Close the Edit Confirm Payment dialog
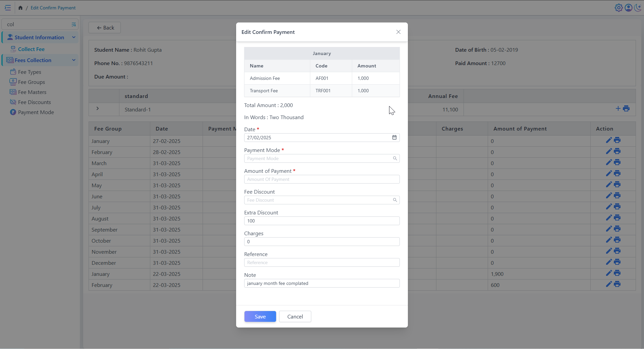 (x=398, y=32)
